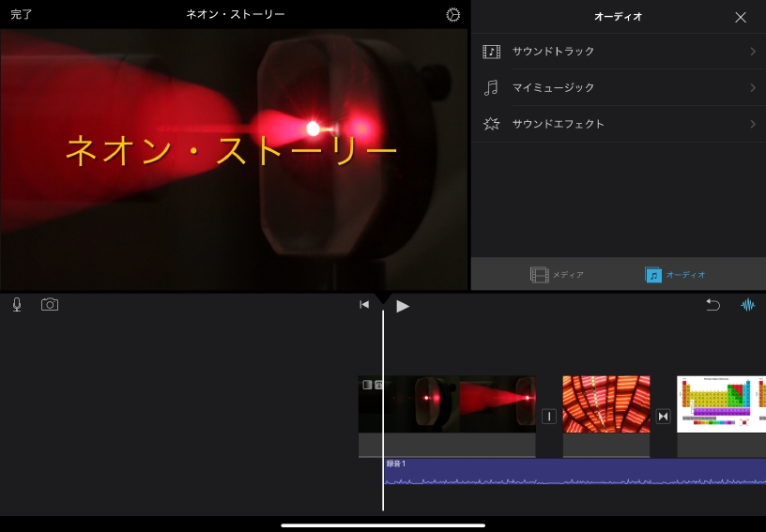Image resolution: width=766 pixels, height=532 pixels.
Task: Tap the transition between first and second clips
Action: coord(549,417)
